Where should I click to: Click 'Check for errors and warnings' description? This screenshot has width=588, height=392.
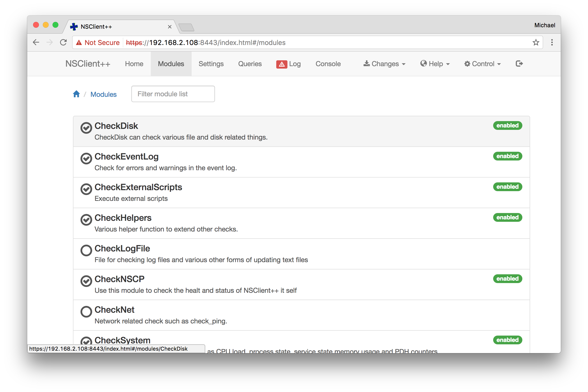point(166,168)
